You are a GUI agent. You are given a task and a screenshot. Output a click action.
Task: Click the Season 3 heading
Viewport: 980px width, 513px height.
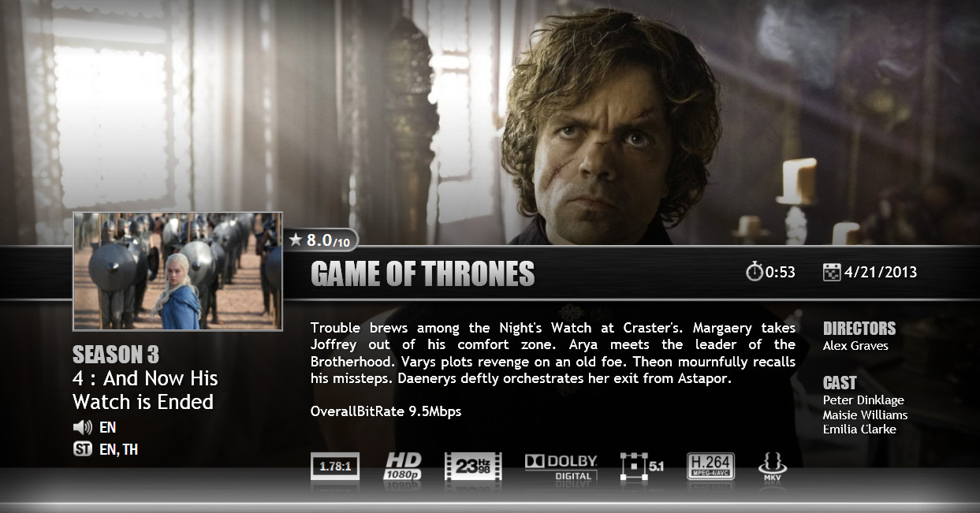tap(116, 355)
